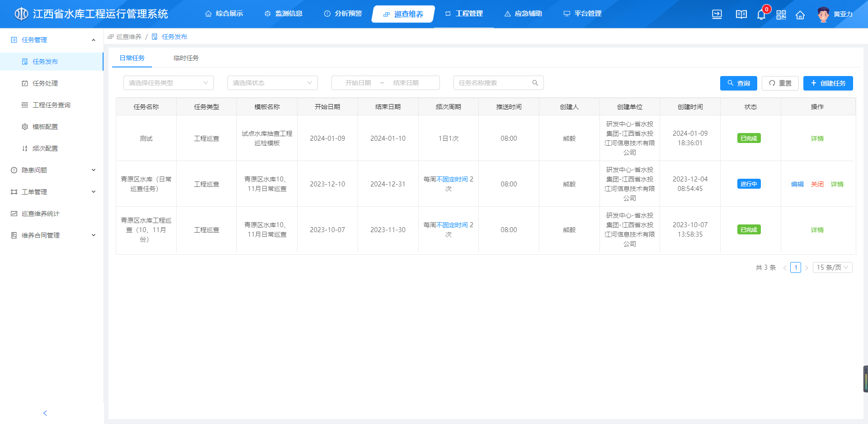Viewport: 868px width, 424px height.
Task: Go to next page with right pagination arrow
Action: click(807, 268)
